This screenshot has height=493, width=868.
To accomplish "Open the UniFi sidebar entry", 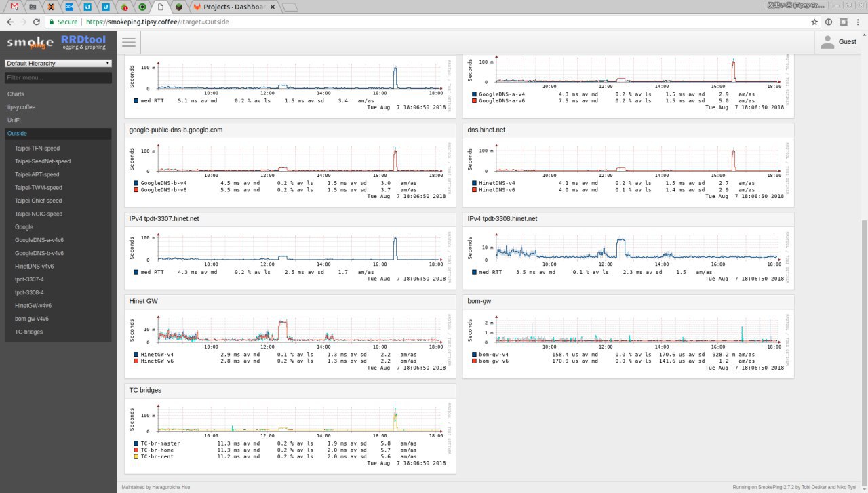I will pos(14,120).
